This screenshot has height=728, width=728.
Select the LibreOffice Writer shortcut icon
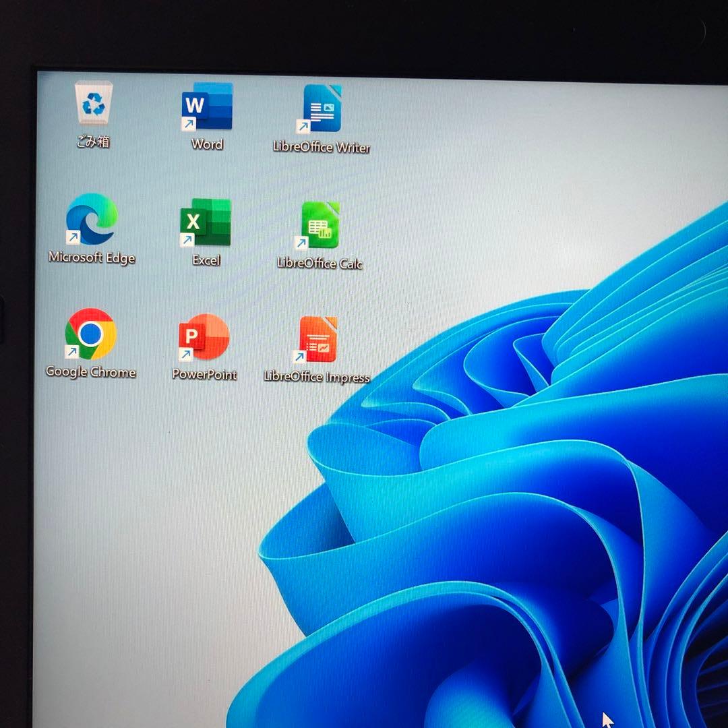coord(320,109)
